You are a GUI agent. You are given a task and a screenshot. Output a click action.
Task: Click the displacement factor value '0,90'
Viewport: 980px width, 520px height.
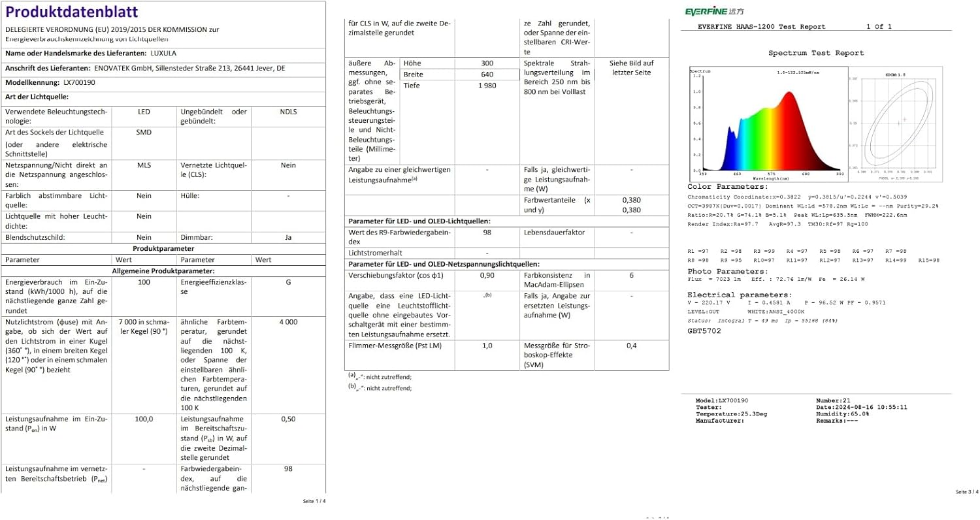(487, 276)
